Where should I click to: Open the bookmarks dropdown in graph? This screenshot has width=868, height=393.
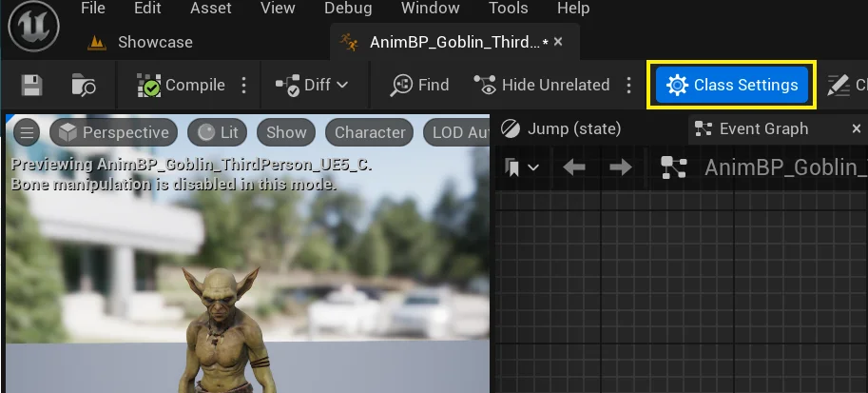(x=522, y=167)
